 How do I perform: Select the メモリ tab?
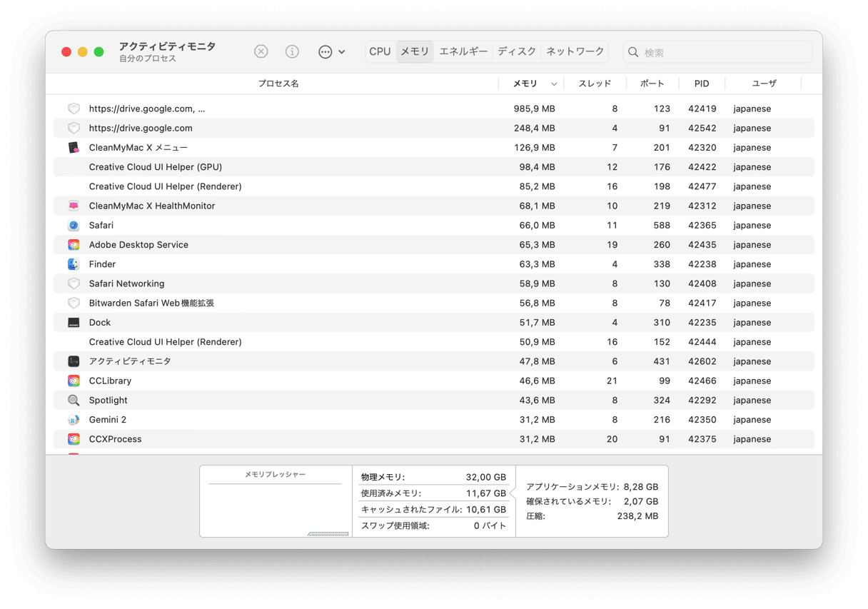[415, 52]
